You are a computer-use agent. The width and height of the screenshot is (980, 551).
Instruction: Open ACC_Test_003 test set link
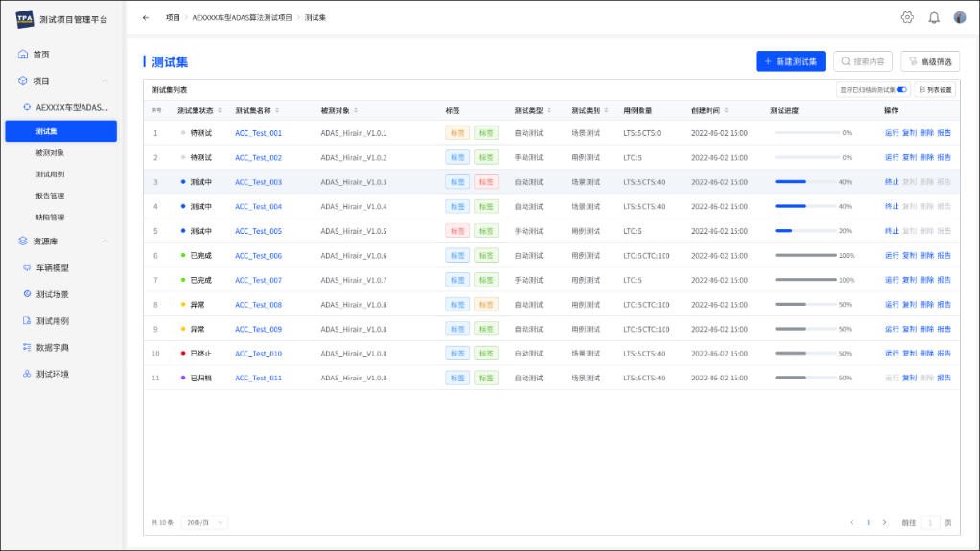point(258,182)
